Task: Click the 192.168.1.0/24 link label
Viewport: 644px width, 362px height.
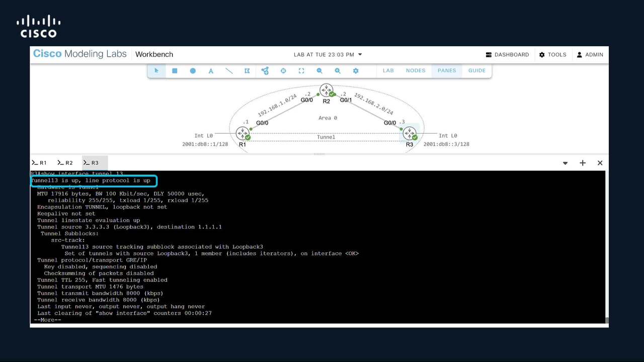Action: click(277, 105)
